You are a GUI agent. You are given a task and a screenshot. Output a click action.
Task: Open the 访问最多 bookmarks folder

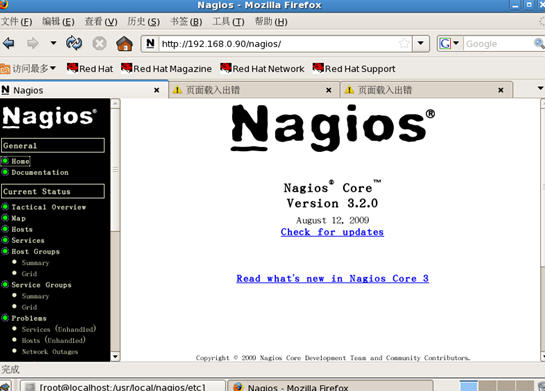coord(28,68)
